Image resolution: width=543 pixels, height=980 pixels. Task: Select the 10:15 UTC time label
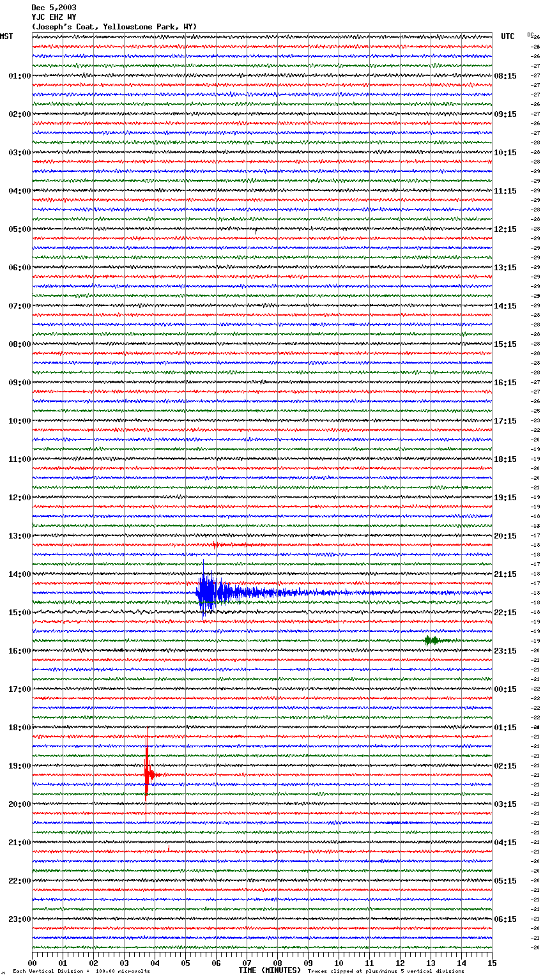point(505,153)
